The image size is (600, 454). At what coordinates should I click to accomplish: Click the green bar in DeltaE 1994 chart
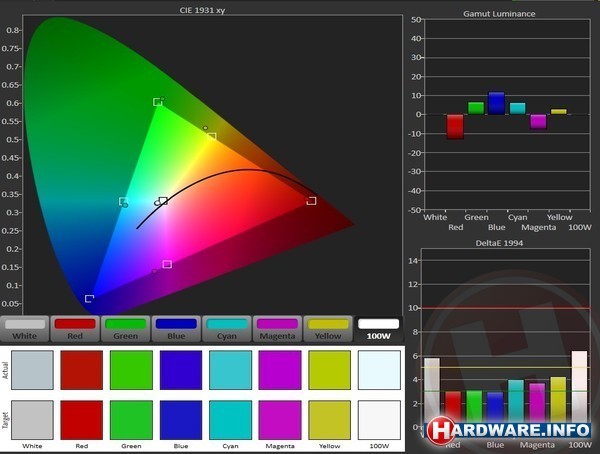coord(474,405)
